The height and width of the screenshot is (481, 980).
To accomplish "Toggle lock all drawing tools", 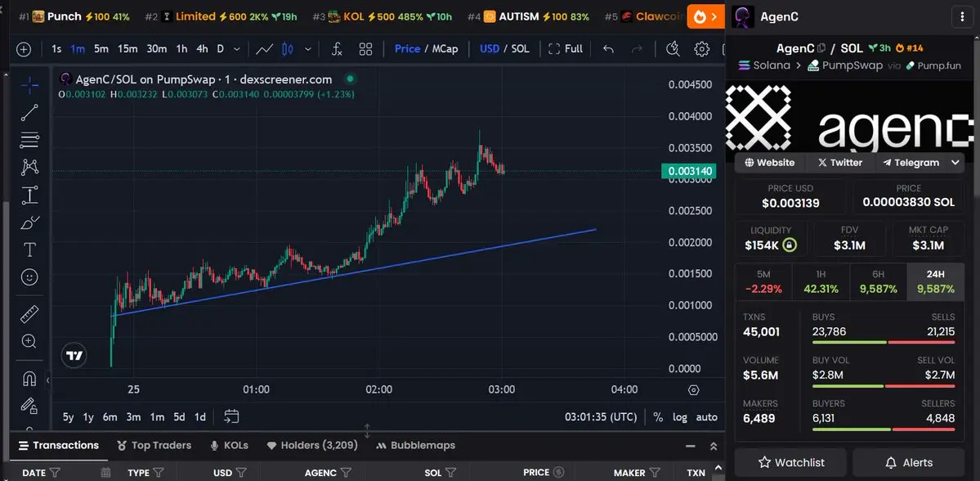I will tap(29, 406).
